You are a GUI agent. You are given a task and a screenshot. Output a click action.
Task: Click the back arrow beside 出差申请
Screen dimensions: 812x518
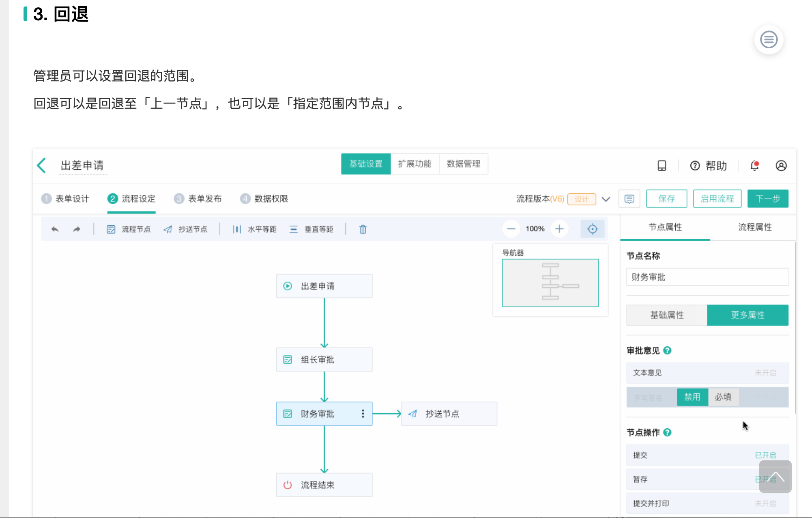tap(42, 166)
